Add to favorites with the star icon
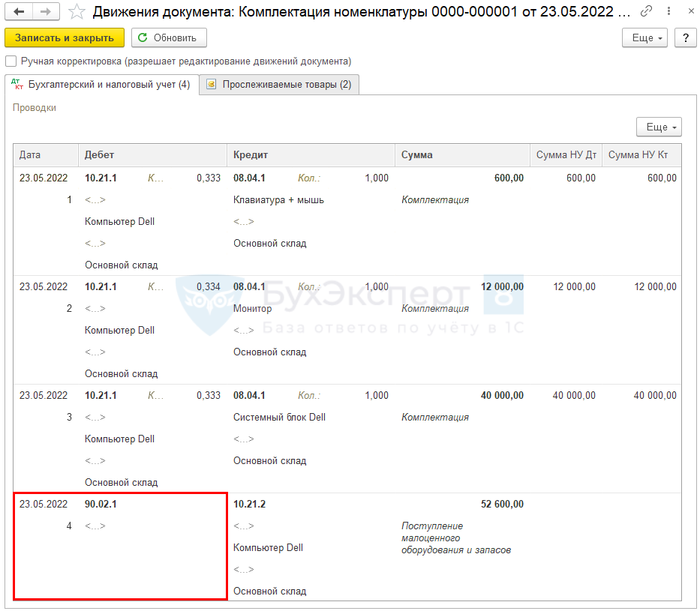 [x=77, y=11]
